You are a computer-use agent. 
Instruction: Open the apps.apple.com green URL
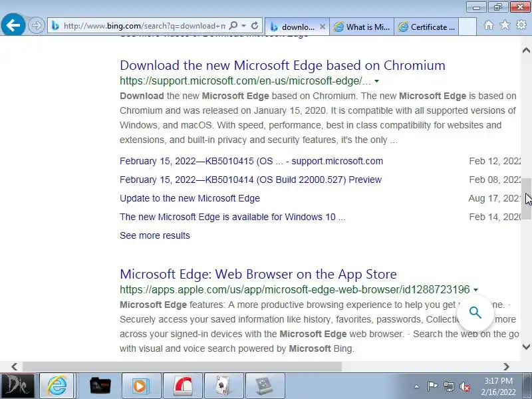[x=295, y=289]
